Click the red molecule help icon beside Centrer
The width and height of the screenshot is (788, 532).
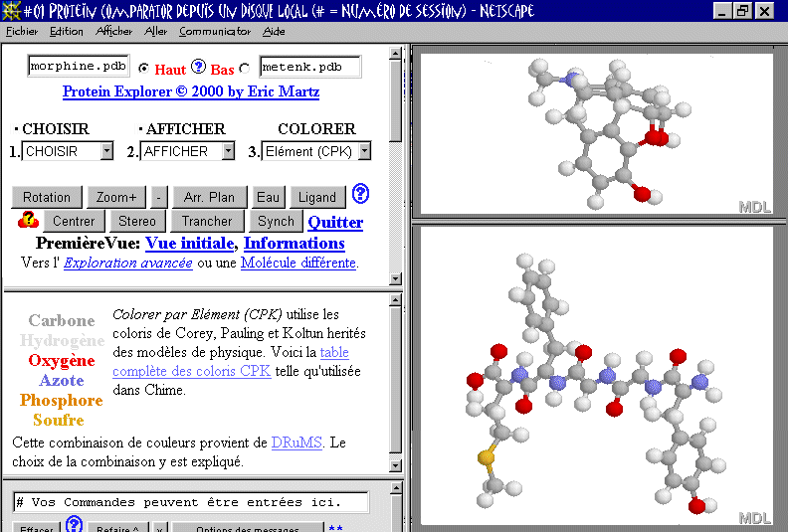coord(28,220)
